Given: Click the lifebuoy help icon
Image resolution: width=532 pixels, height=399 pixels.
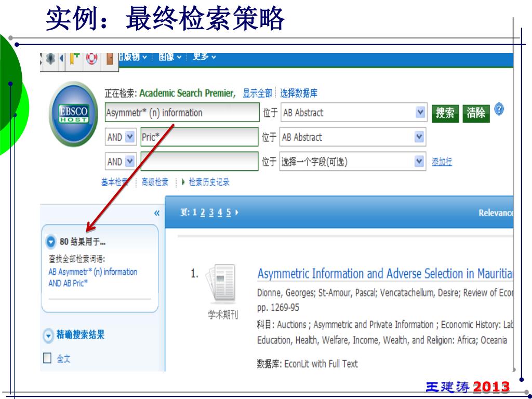Looking at the screenshot, I should click(91, 58).
